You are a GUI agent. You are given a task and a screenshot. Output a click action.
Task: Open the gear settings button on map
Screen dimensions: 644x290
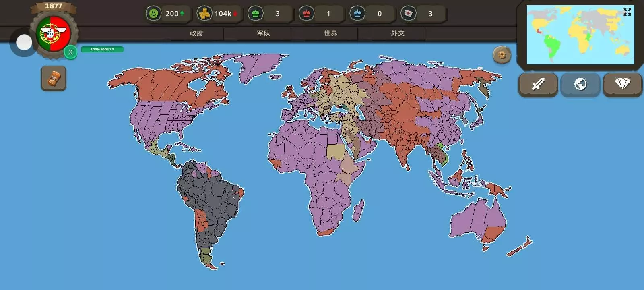click(502, 54)
